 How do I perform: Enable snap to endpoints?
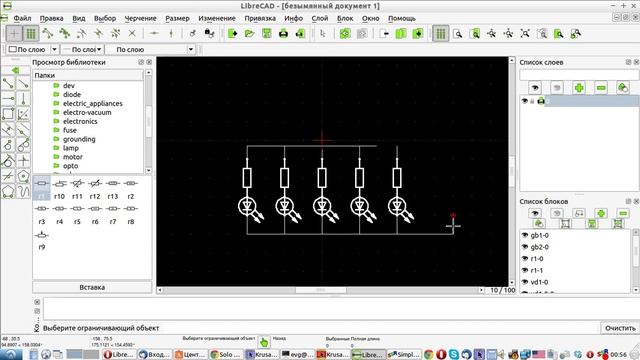click(48, 33)
